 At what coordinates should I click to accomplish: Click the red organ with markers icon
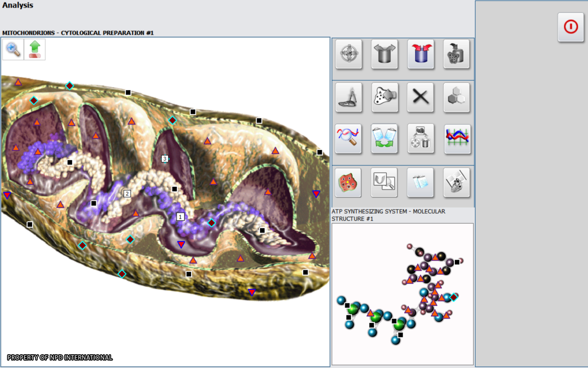349,183
